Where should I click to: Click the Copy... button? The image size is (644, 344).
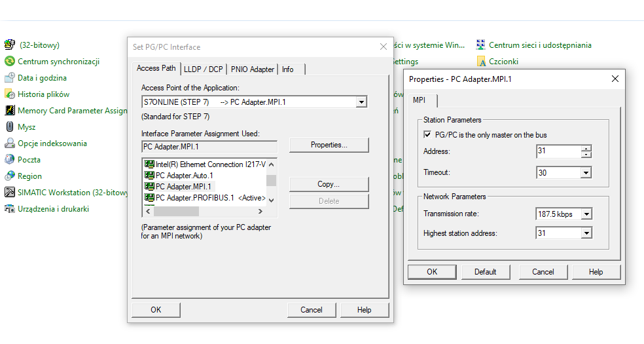329,184
